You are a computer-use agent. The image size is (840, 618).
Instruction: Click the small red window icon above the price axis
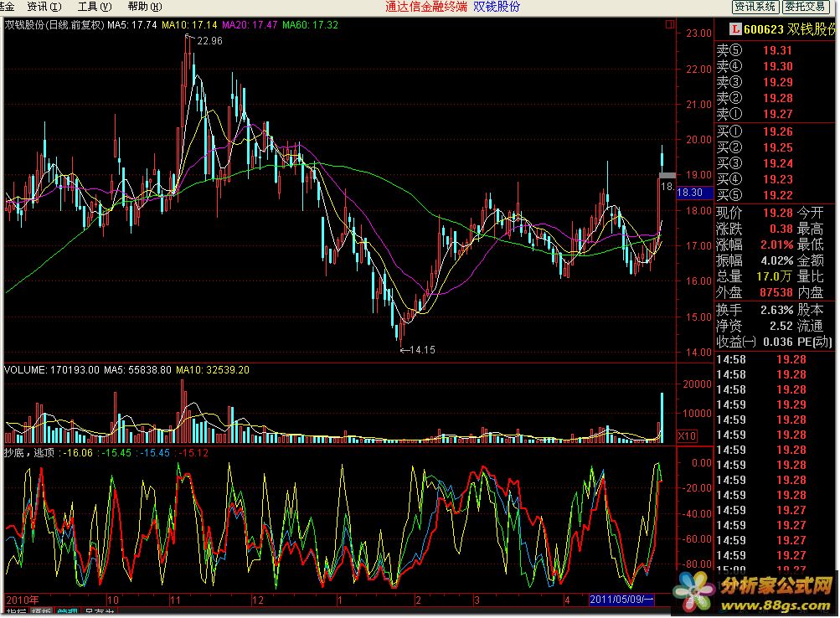pyautogui.click(x=670, y=24)
